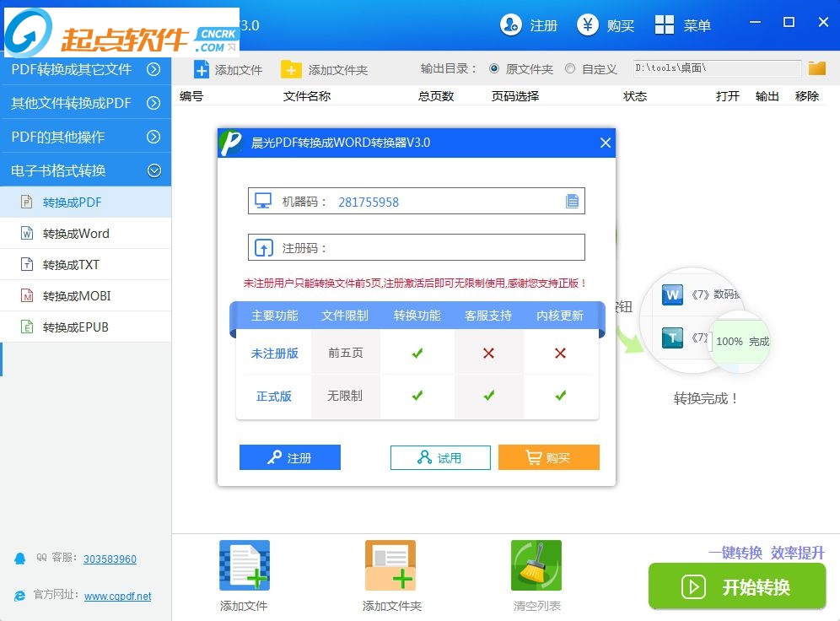Click the 文件名称 column header
This screenshot has height=621, width=840.
(307, 96)
